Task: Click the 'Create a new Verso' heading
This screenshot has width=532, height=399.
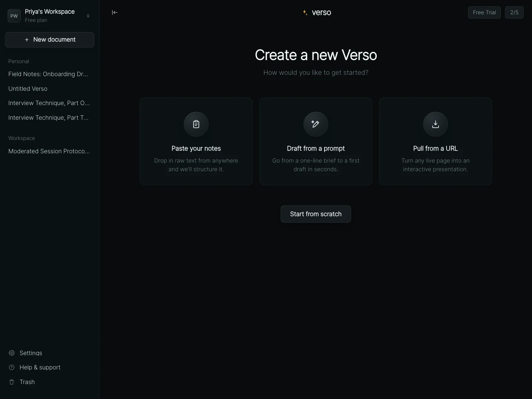Action: tap(316, 55)
